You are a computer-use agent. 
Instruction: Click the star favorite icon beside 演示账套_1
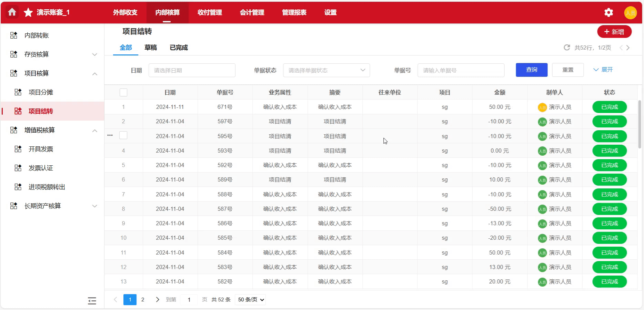(x=28, y=13)
